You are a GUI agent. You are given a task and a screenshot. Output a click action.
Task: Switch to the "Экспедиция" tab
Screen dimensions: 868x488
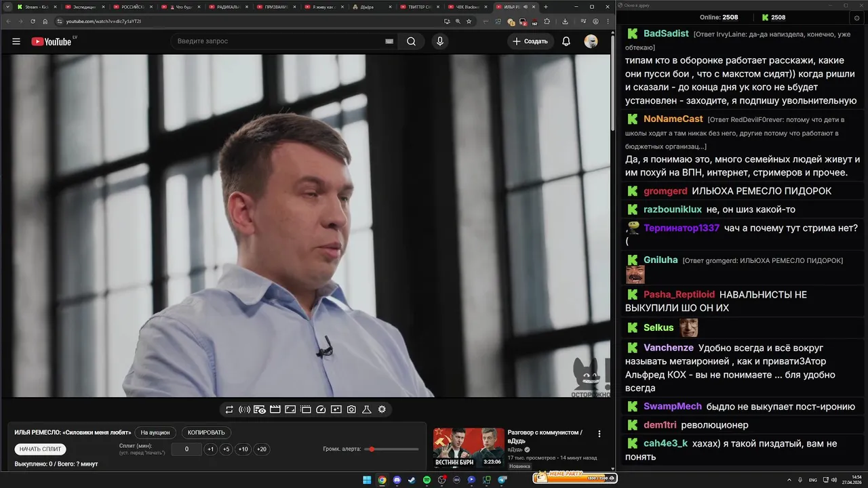[83, 7]
